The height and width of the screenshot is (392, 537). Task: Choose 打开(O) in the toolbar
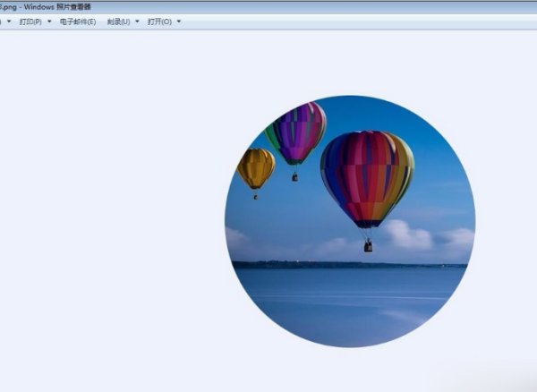[x=159, y=21]
